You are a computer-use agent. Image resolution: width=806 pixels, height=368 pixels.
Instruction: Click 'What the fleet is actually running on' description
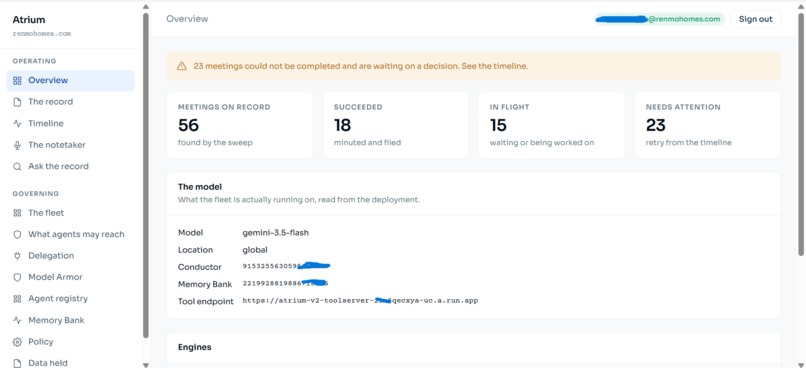point(299,200)
